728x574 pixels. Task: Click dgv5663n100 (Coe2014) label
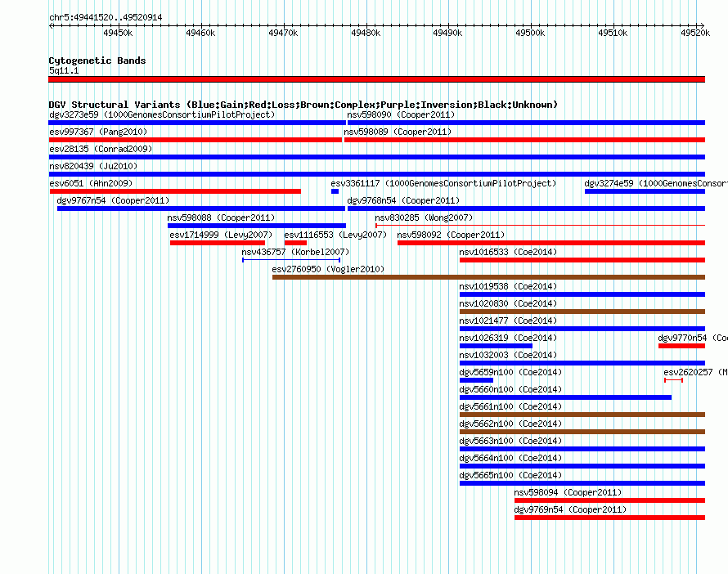[x=510, y=441]
